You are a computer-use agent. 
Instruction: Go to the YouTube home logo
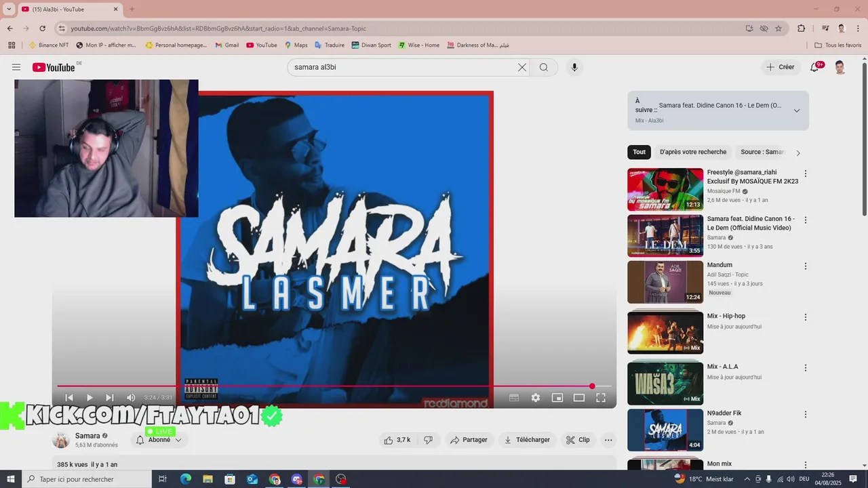54,67
